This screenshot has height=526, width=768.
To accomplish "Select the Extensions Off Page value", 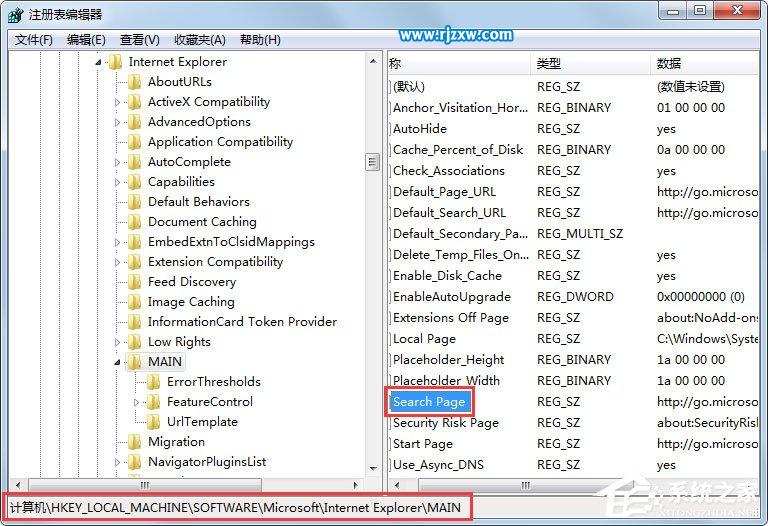I will [x=451, y=318].
